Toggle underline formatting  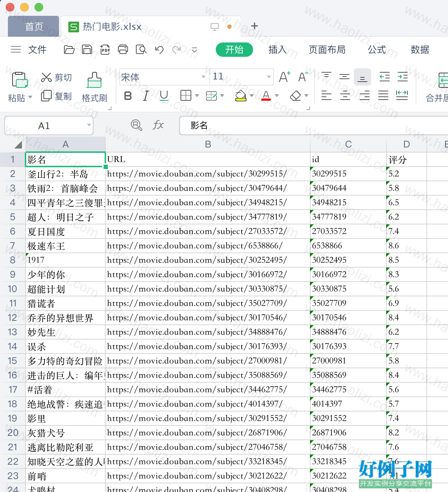point(164,96)
